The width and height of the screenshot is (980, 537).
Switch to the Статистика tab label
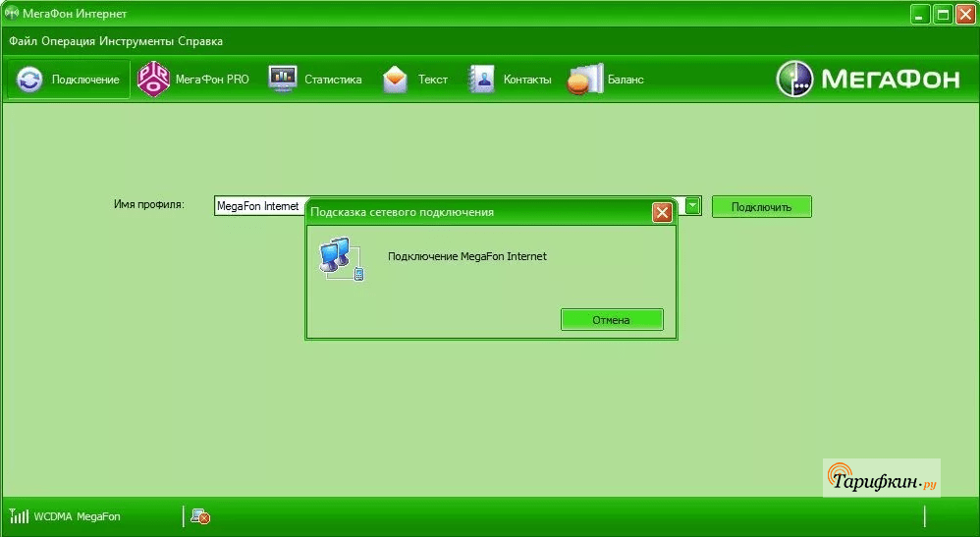tap(333, 80)
